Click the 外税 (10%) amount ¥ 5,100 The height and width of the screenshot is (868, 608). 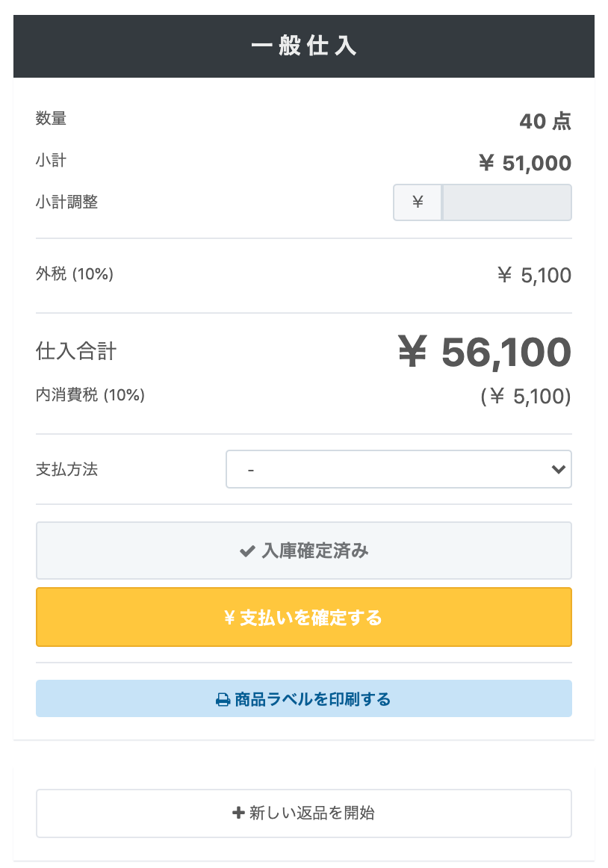534,275
